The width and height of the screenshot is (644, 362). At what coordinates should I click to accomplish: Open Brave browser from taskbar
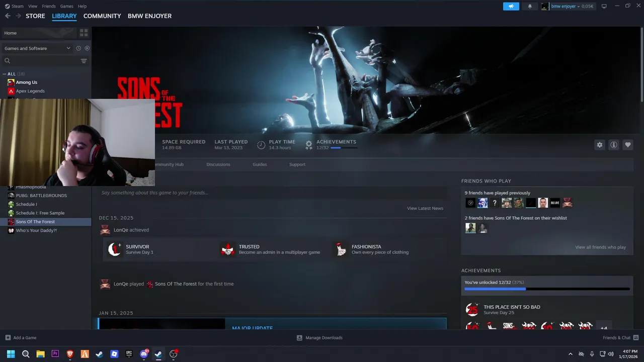pos(70,354)
